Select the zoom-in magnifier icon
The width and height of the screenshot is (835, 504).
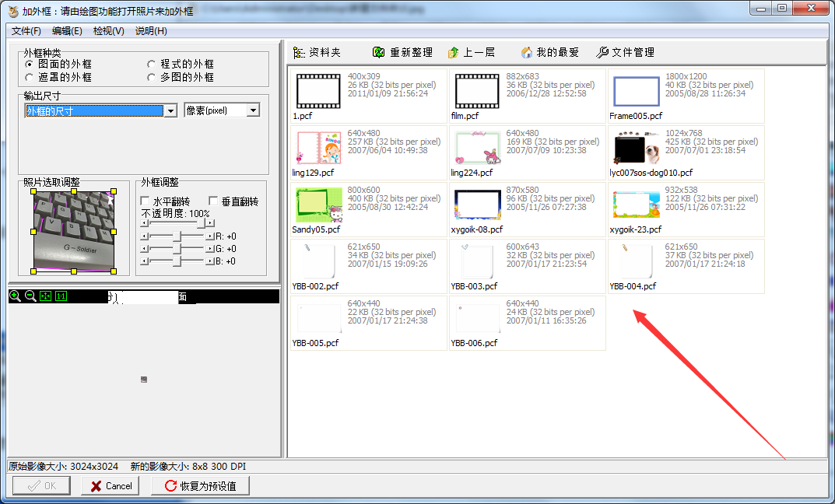point(15,296)
